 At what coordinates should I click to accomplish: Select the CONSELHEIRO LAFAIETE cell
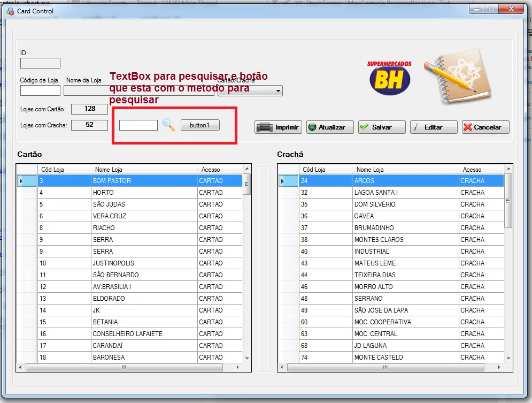[x=144, y=334]
